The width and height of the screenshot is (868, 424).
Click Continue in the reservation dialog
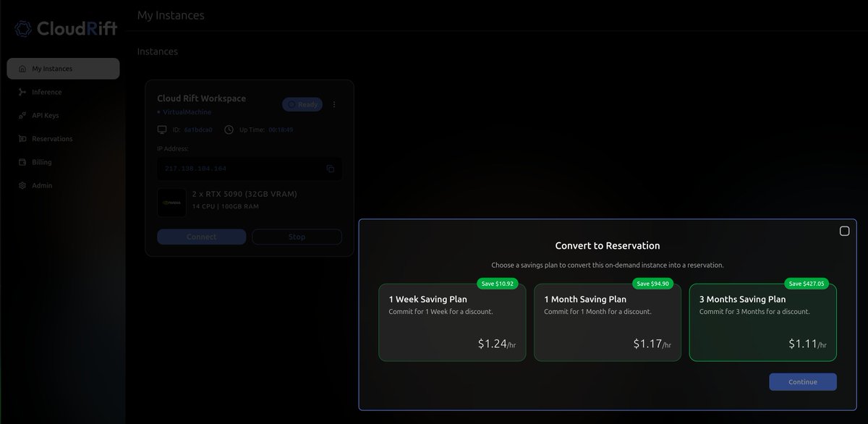tap(803, 382)
